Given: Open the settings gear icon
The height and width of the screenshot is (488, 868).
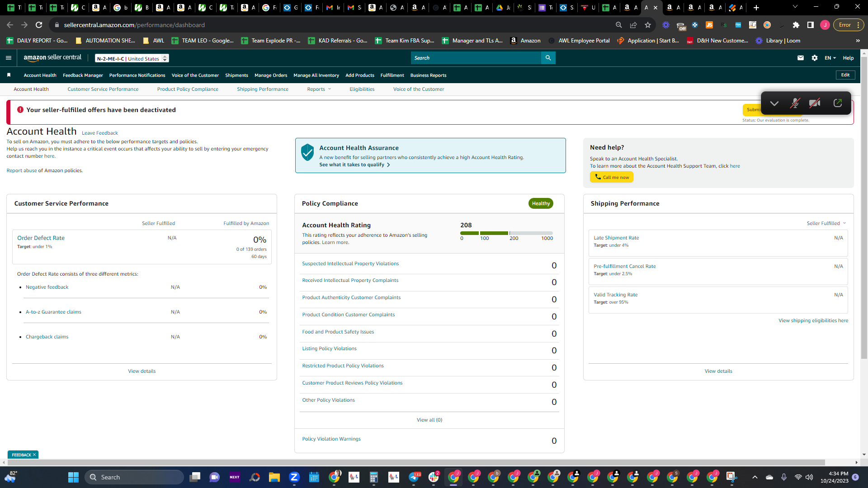Looking at the screenshot, I should click(815, 58).
